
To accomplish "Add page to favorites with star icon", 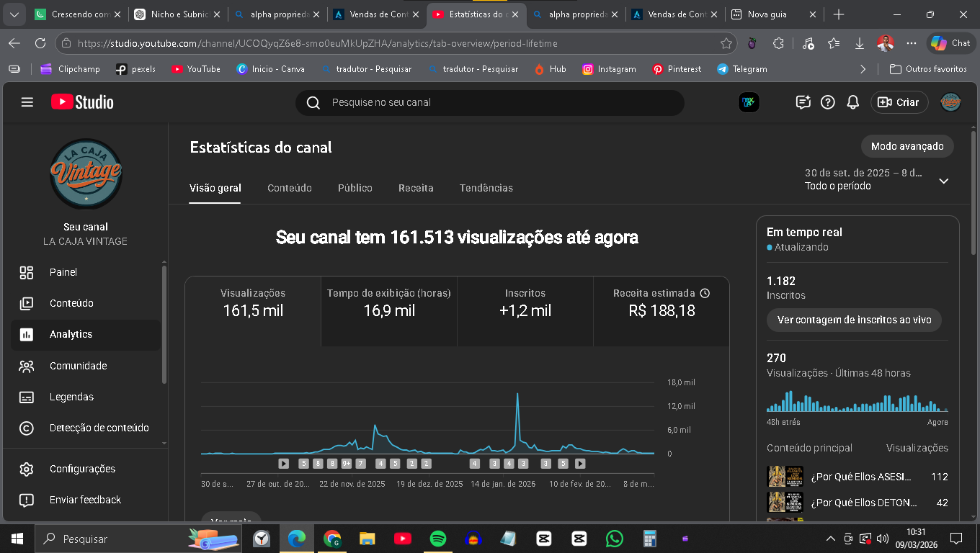I will (726, 43).
